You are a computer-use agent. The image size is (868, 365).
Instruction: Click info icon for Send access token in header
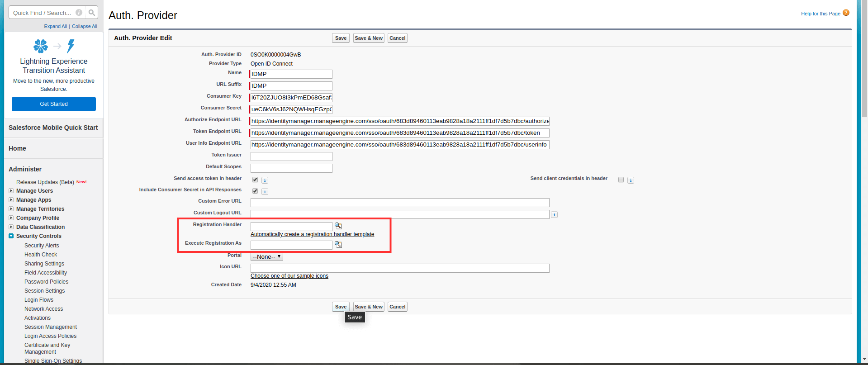265,180
